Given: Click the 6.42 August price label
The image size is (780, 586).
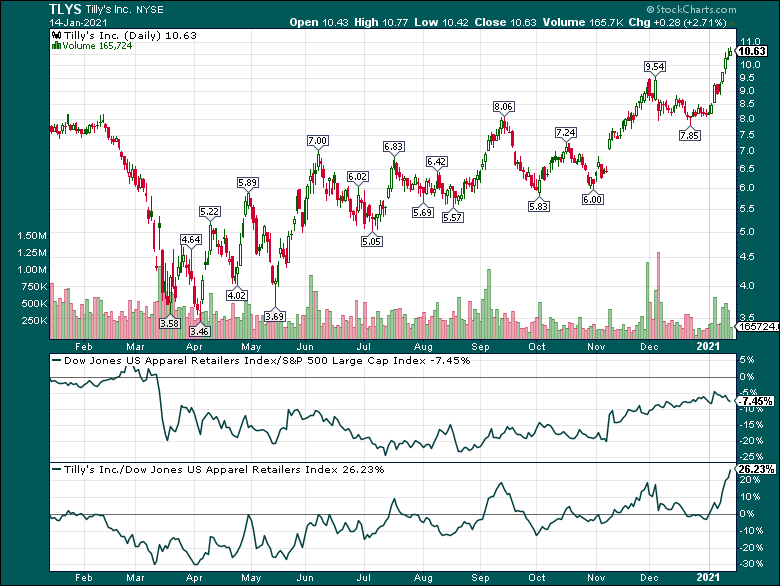Looking at the screenshot, I should [x=436, y=161].
